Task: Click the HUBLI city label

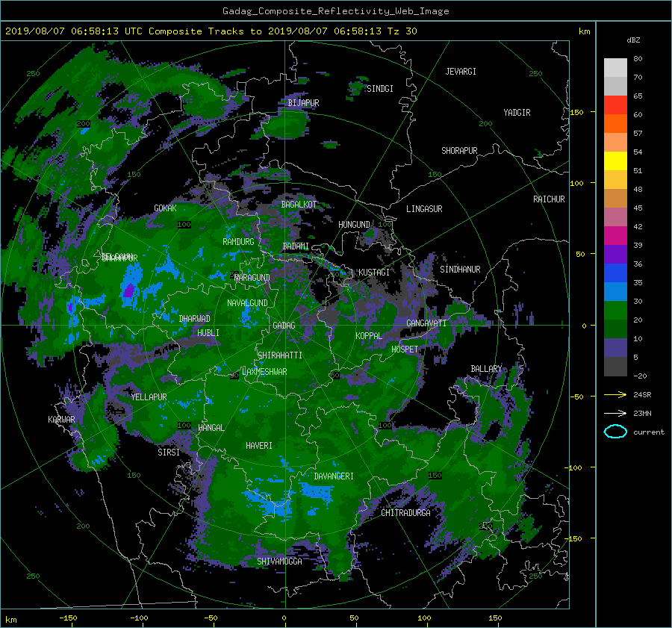Action: pyautogui.click(x=208, y=333)
